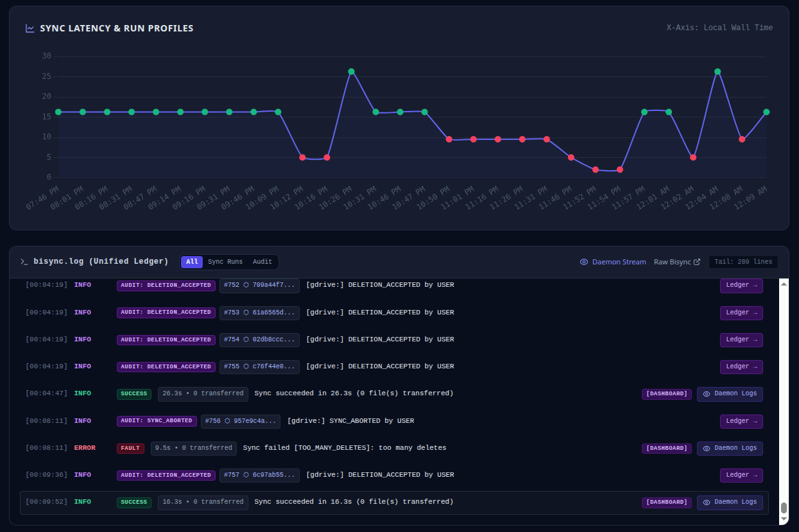
Task: Select the red 10:50 PM data point
Action: (449, 139)
